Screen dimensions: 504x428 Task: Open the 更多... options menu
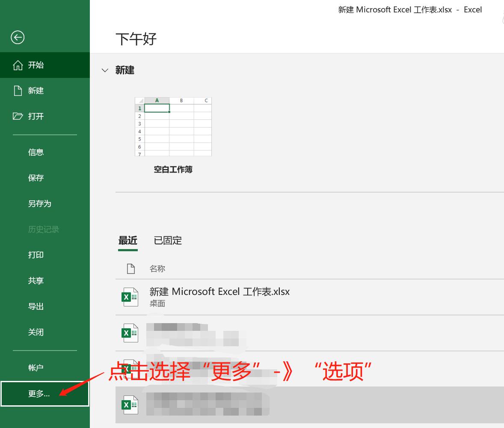coord(39,394)
